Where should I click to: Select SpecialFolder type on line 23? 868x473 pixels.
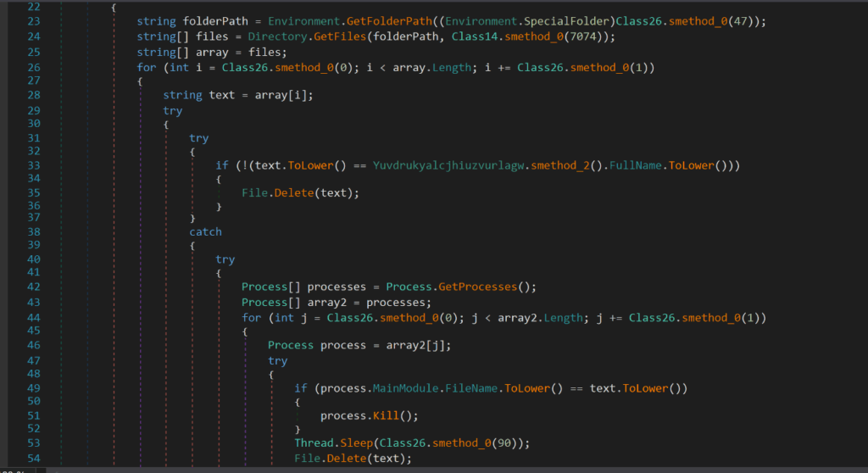pos(567,21)
